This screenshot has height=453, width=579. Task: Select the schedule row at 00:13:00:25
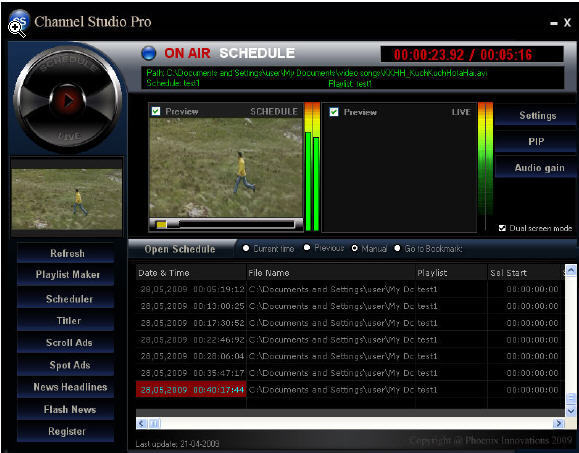click(349, 306)
